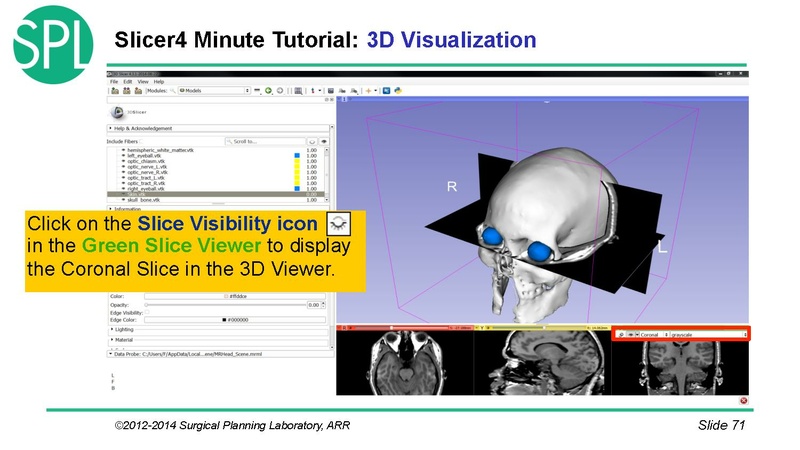Toggle visibility eye of optic_nerve_L.vtk
The height and width of the screenshot is (450, 800).
pyautogui.click(x=123, y=167)
